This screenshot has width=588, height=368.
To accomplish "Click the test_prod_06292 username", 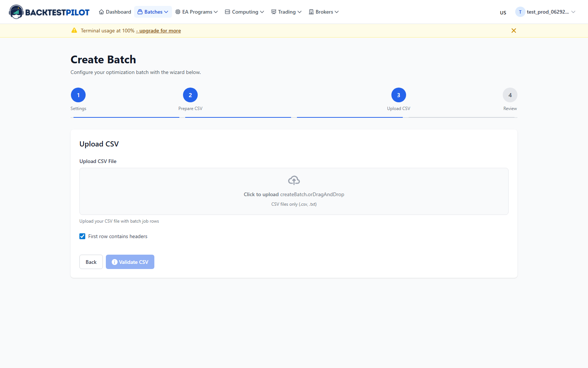I will coord(548,12).
